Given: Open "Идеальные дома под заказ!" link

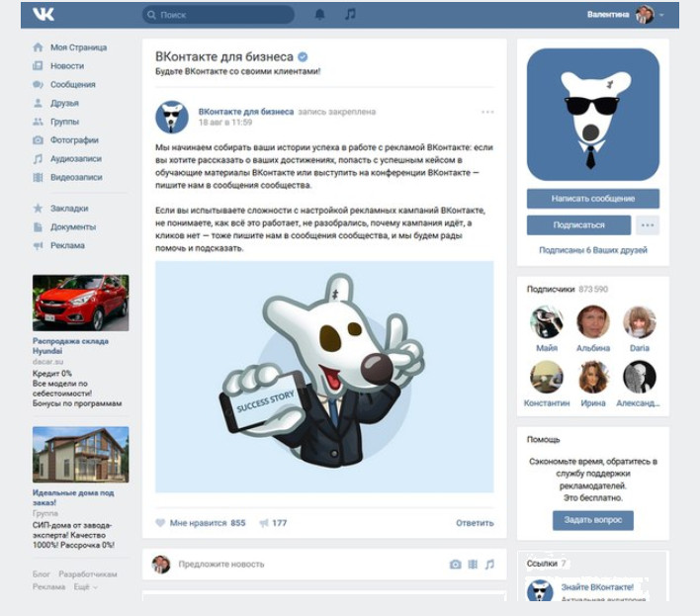Looking at the screenshot, I should (73, 497).
